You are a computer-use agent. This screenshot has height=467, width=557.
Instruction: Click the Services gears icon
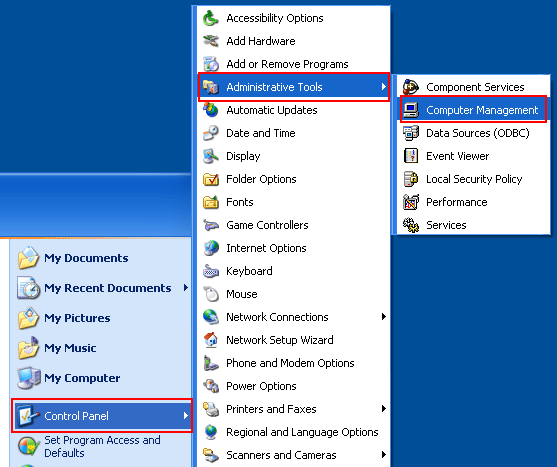click(411, 225)
